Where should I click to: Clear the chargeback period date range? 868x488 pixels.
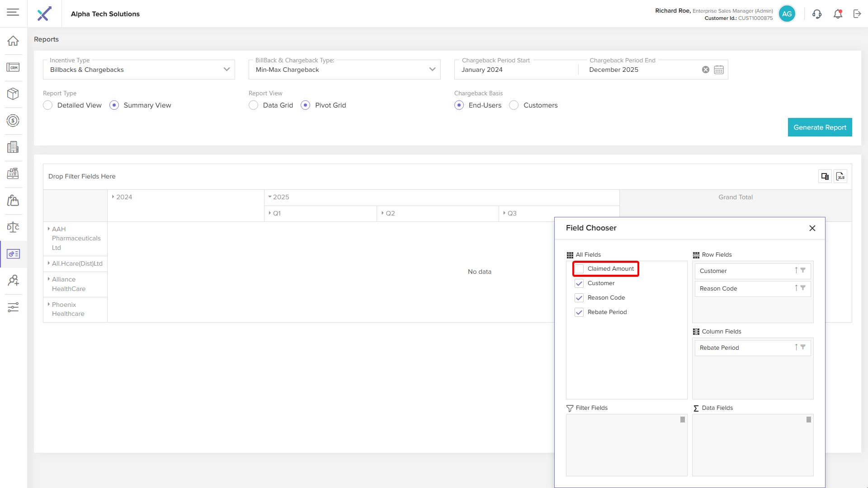[x=705, y=70]
